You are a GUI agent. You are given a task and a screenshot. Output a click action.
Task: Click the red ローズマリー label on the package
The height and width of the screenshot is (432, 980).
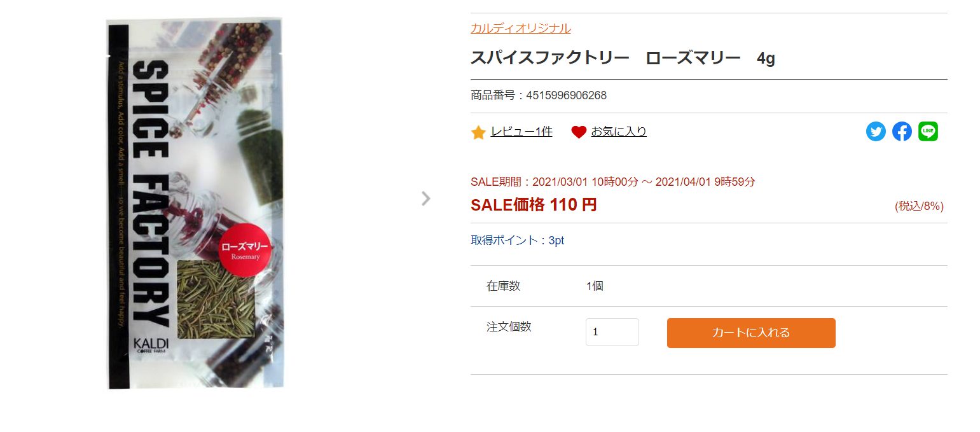(245, 249)
